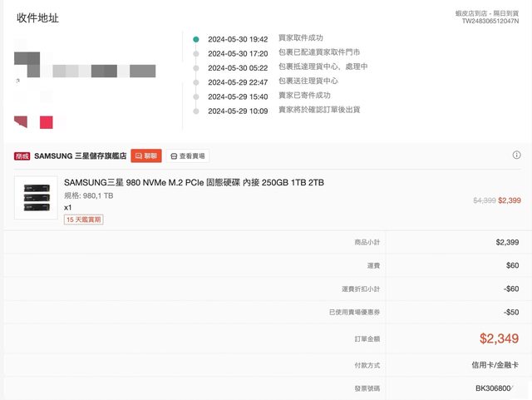Screen dimensions: 532x400
Task: Click the 信用卡/金融卡 payment method value
Action: 495,364
